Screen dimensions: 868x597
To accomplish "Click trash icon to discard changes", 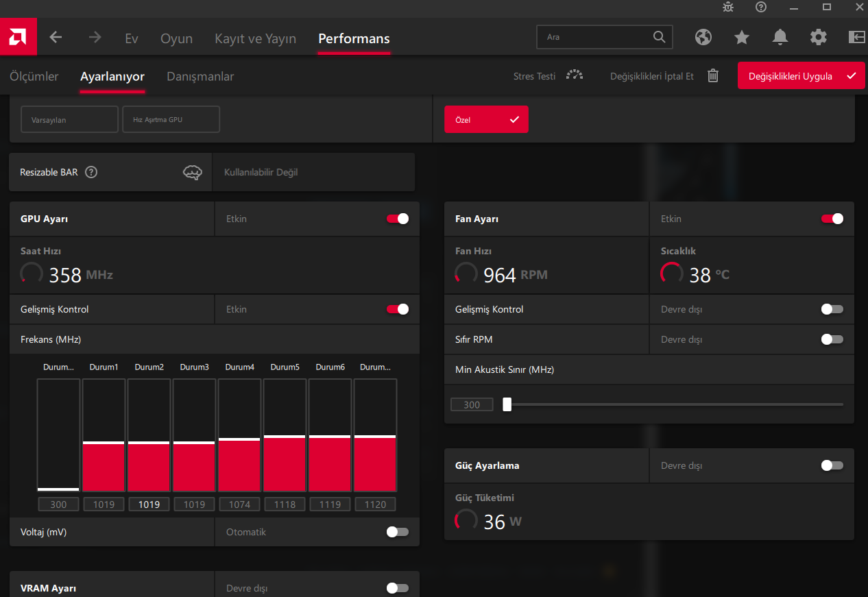I will point(713,76).
